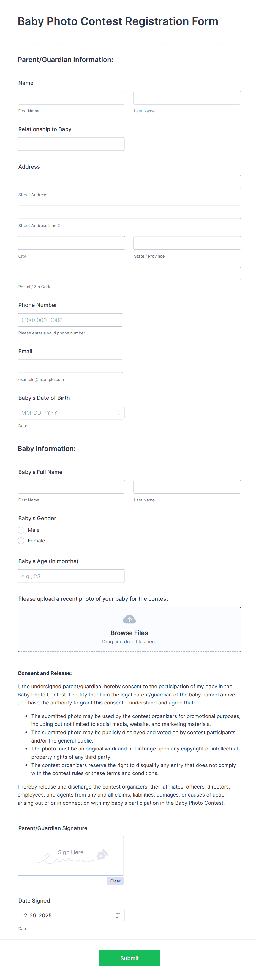256x980 pixels.
Task: Submit the registration form
Action: [x=129, y=958]
